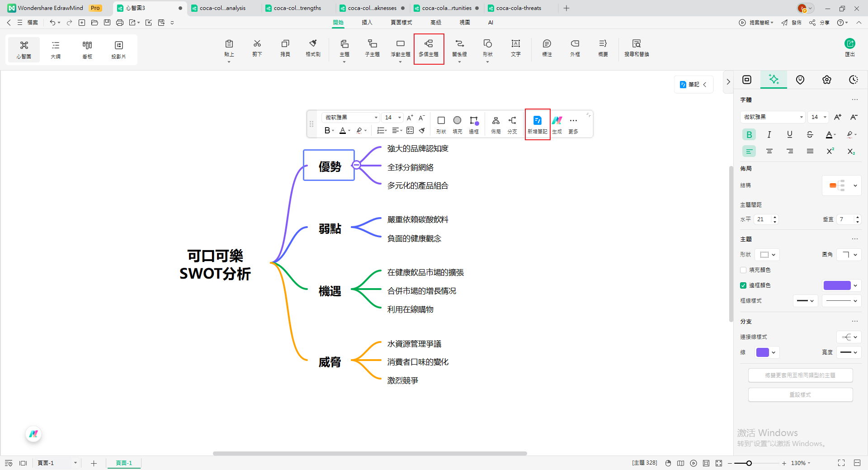The height and width of the screenshot is (470, 868).
Task: Open the 微軟雅黑 font family dropdown
Action: coord(772,117)
